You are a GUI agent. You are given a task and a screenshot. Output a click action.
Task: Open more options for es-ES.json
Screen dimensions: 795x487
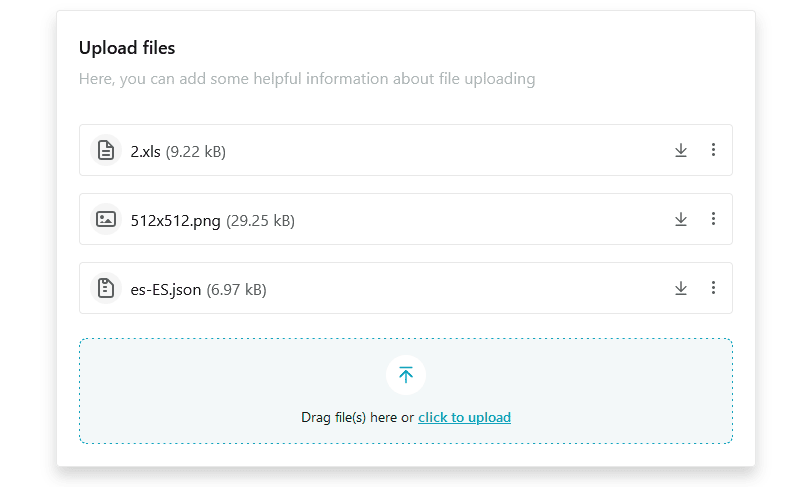[x=713, y=287]
